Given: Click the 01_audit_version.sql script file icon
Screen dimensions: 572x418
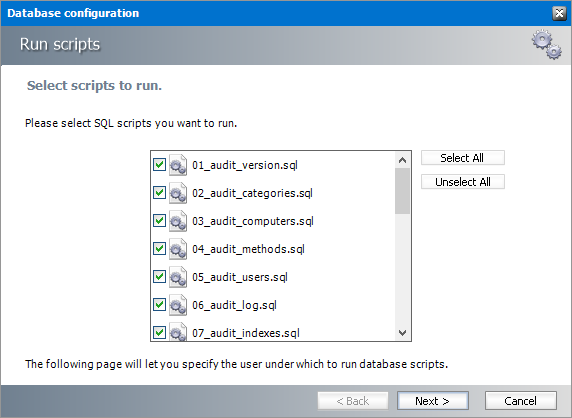Looking at the screenshot, I should [x=178, y=165].
